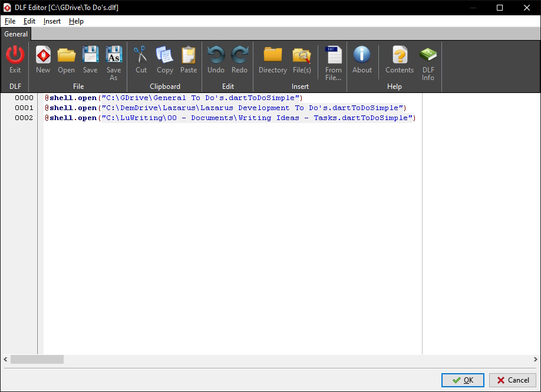541x392 pixels.
Task: Click shell.open keyword on line 0000
Action: click(73, 98)
